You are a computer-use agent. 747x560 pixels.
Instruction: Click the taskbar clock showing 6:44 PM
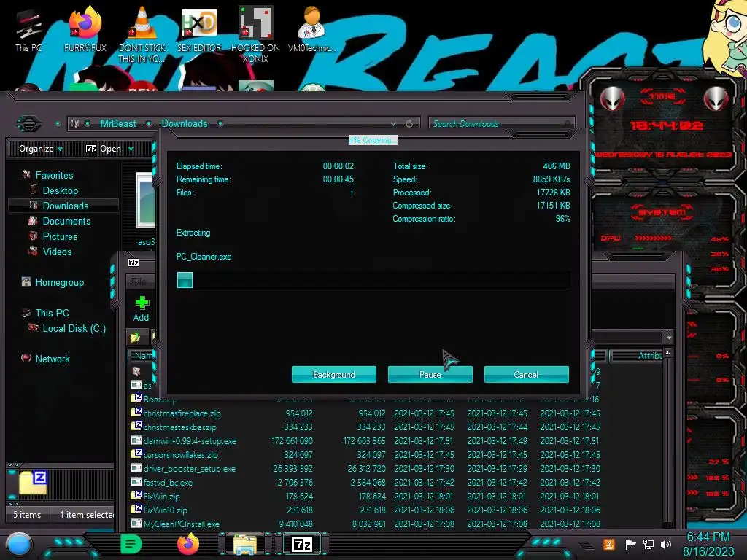pyautogui.click(x=708, y=544)
